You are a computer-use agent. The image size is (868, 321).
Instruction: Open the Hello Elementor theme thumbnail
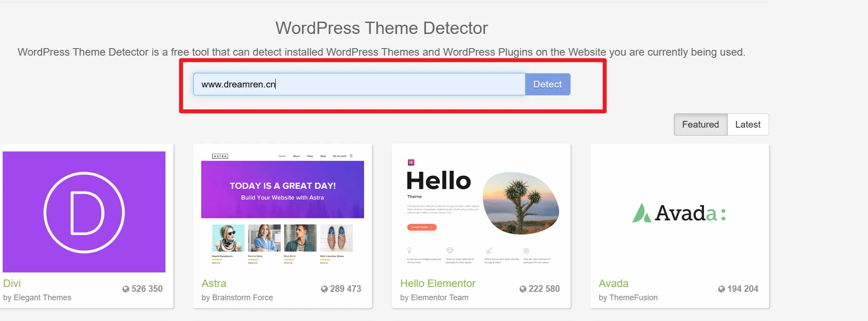point(481,212)
